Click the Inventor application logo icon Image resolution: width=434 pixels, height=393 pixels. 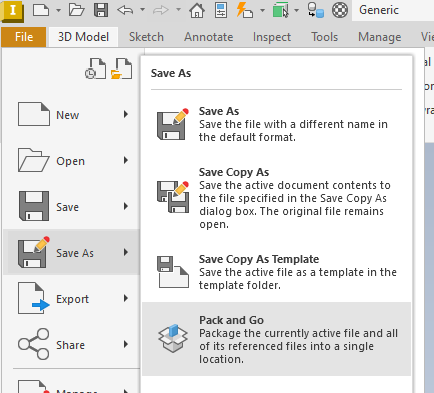(12, 11)
